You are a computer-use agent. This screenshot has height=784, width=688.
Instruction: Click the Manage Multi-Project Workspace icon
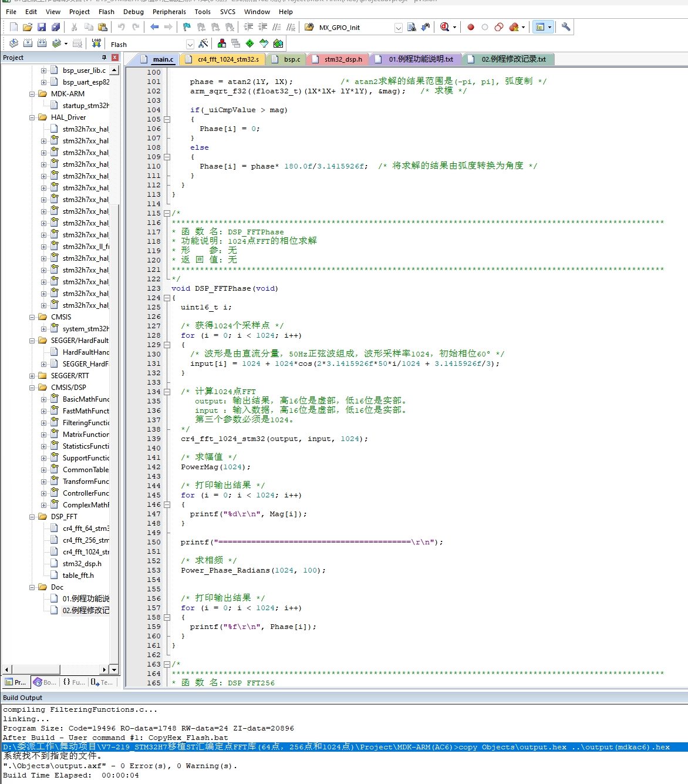point(236,43)
